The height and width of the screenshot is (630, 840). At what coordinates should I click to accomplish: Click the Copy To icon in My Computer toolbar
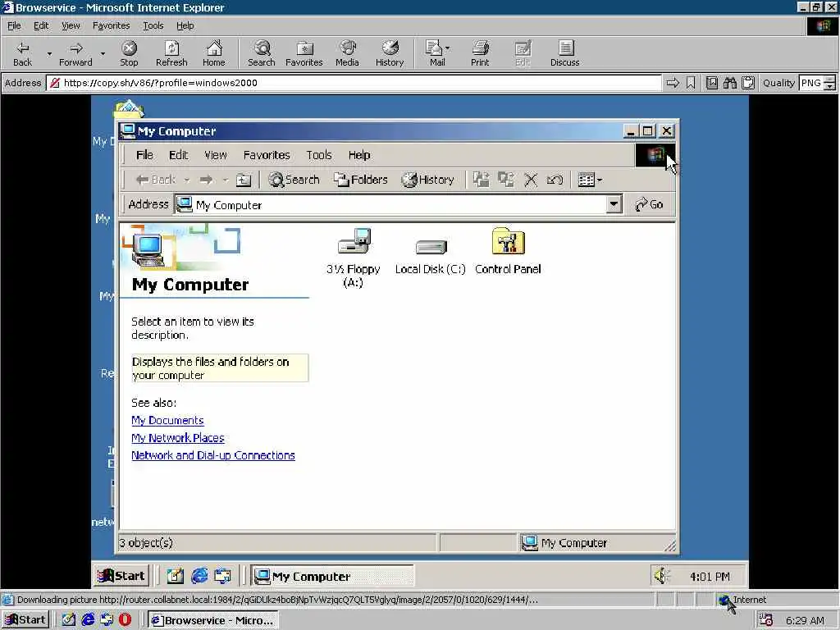505,180
